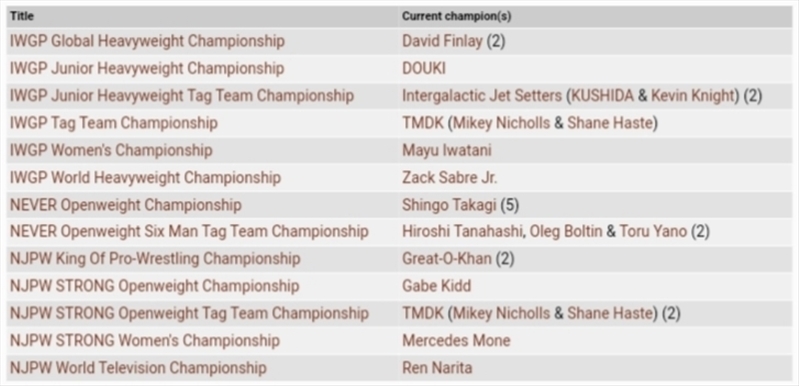Click the Great-O-Khan champion link

447,259
